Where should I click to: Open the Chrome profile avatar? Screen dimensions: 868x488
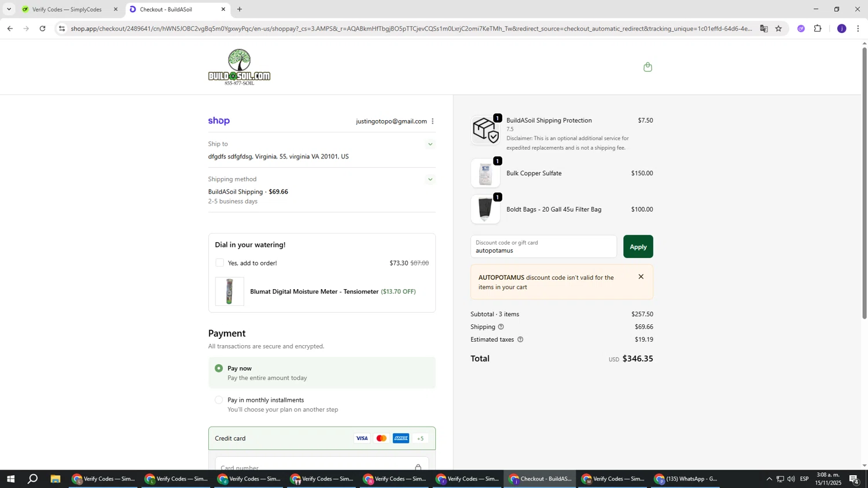(x=841, y=28)
